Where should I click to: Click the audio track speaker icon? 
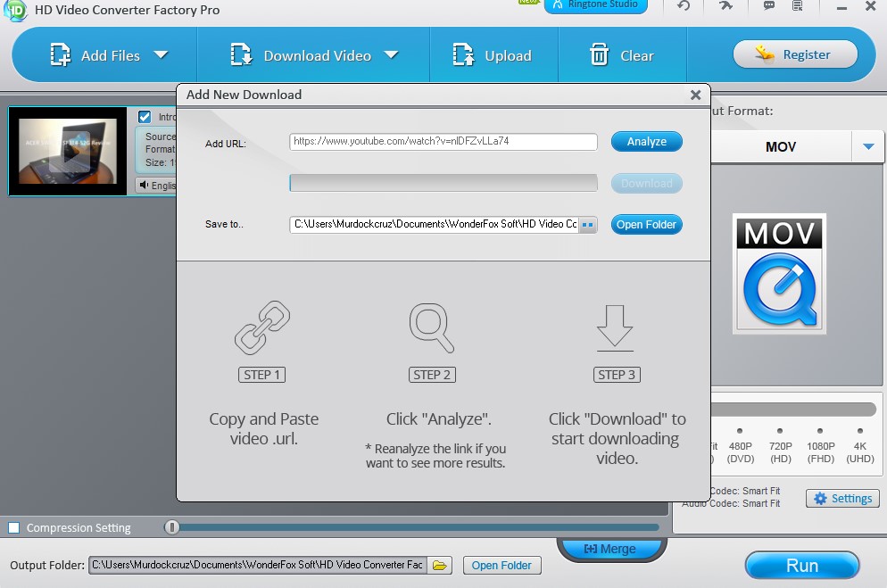[x=144, y=185]
